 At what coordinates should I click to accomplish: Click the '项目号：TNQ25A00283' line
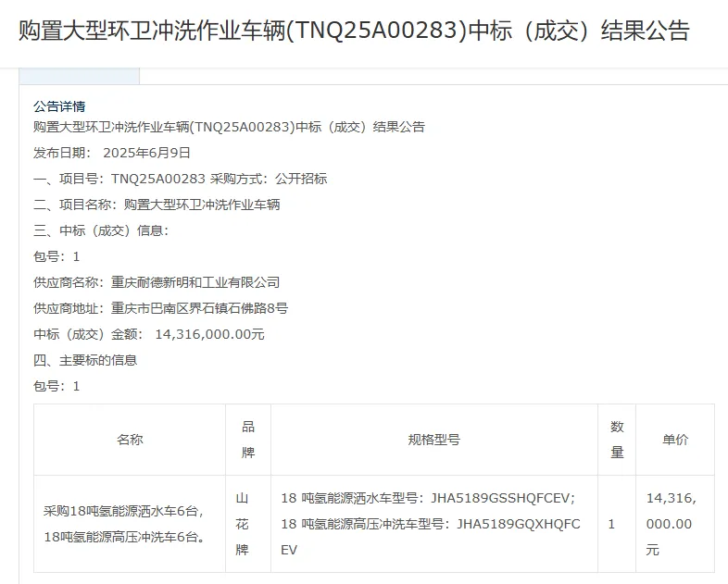pos(180,179)
